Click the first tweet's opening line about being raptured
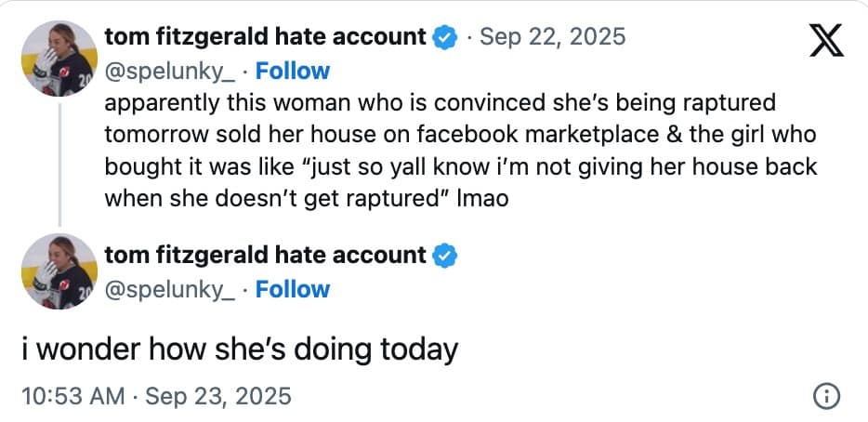 tap(440, 102)
